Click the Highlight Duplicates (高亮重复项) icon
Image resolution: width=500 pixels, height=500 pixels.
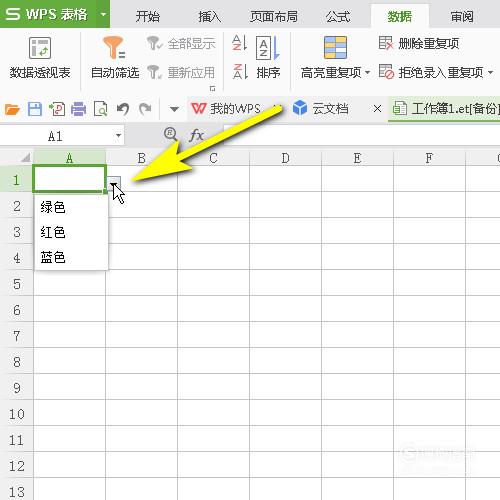(335, 48)
